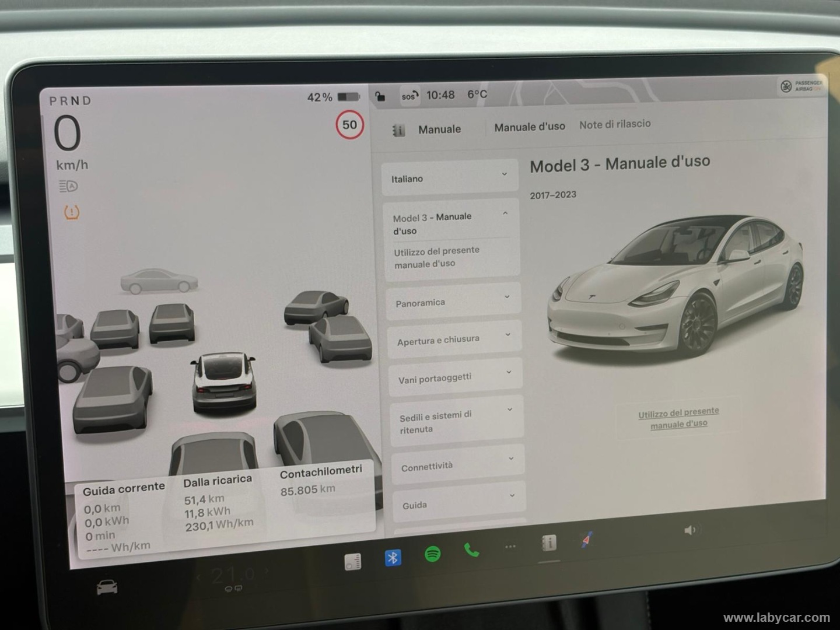Expand the Panoramica section
840x630 pixels.
(453, 301)
